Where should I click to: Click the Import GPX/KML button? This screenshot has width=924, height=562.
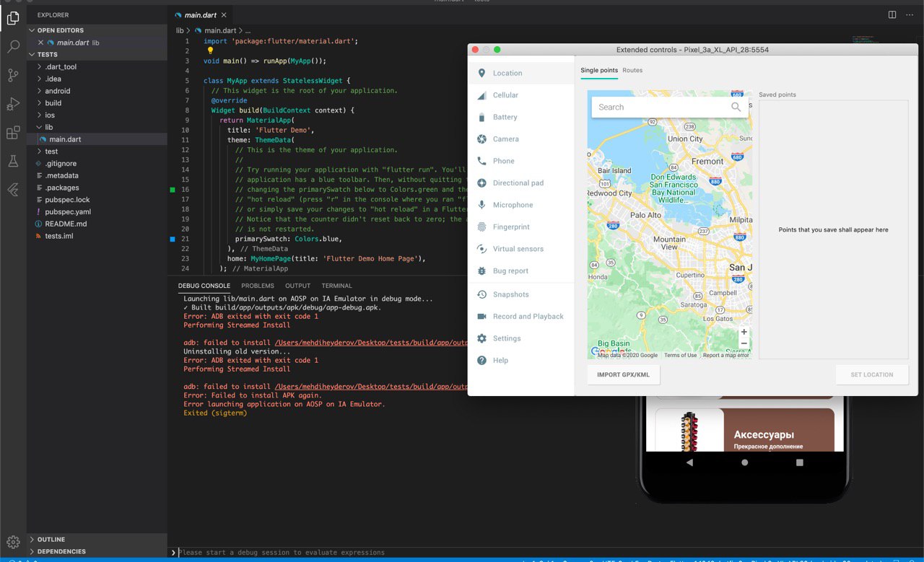click(x=624, y=375)
